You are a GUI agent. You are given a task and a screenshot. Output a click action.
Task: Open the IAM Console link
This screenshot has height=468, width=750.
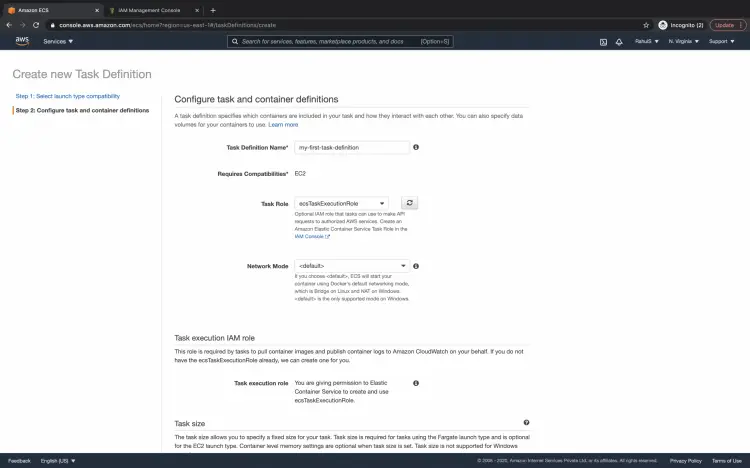312,236
